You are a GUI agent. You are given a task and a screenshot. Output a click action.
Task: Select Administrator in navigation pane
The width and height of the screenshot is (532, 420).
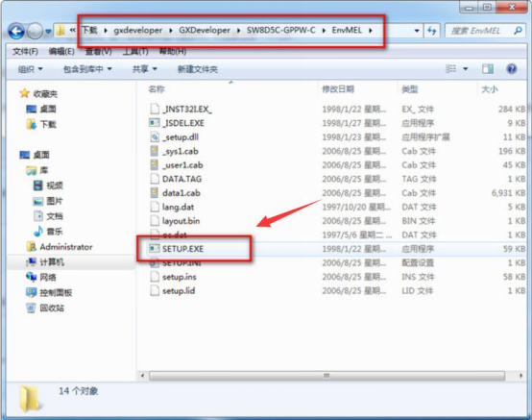click(x=66, y=247)
